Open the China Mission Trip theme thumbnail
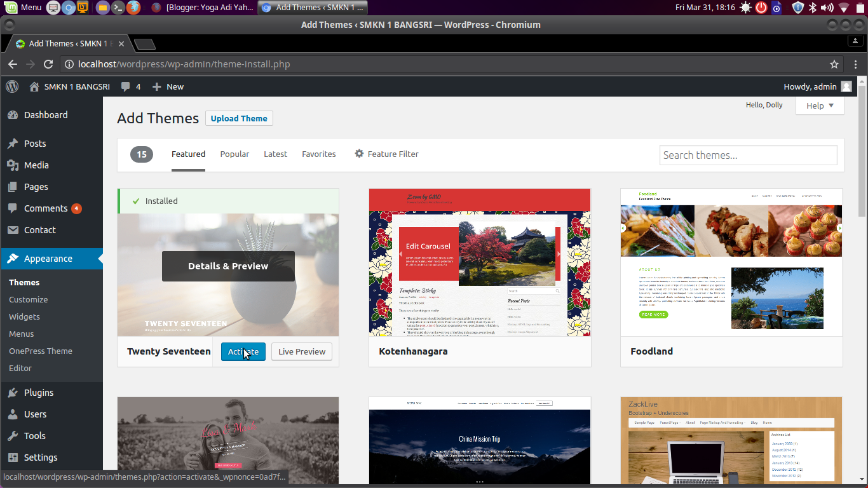This screenshot has height=488, width=868. (x=480, y=441)
